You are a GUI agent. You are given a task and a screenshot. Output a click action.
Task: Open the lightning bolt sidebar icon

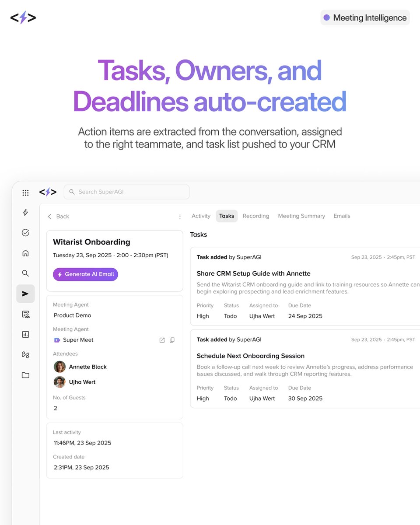25,213
